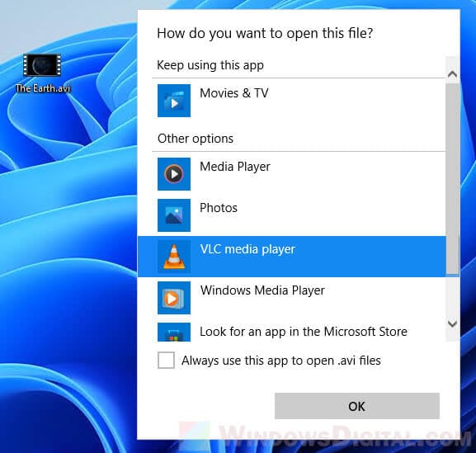Click the Microsoft Store icon
Image resolution: width=476 pixels, height=453 pixels.
pos(174,333)
